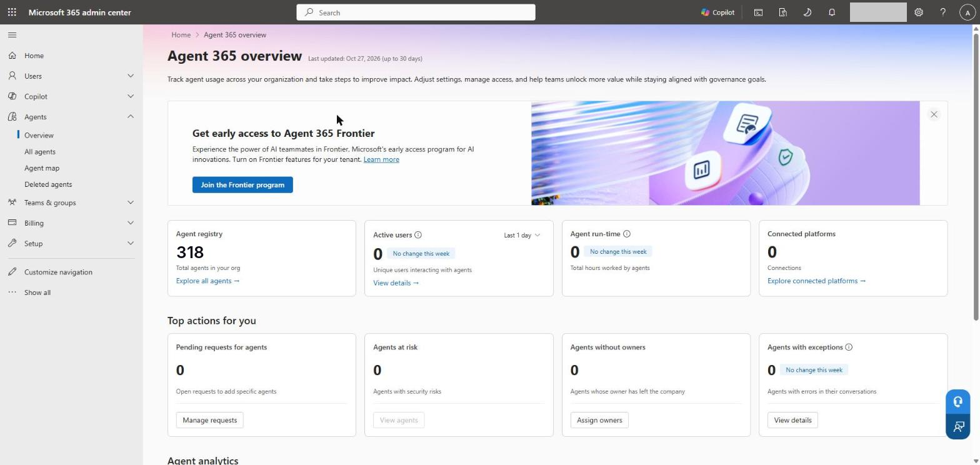980x465 pixels.
Task: Click Join the Frontier program button
Action: point(242,185)
